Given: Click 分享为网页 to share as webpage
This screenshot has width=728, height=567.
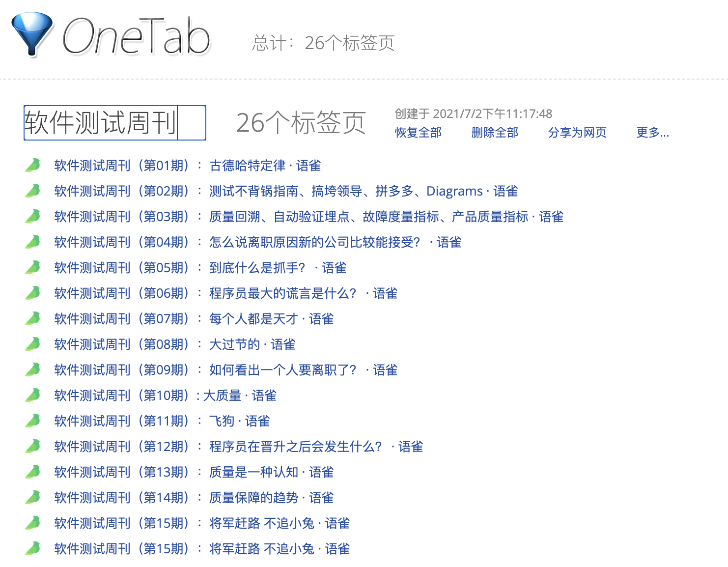Looking at the screenshot, I should [577, 133].
